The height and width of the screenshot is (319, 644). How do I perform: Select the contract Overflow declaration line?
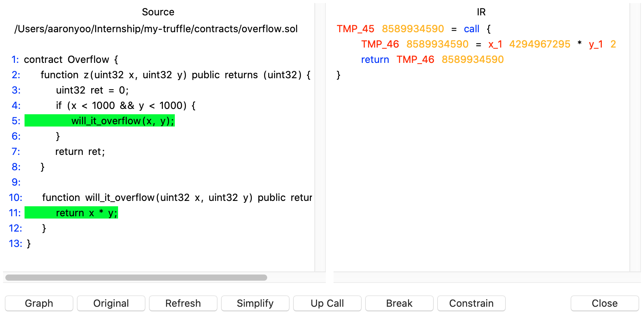click(71, 59)
